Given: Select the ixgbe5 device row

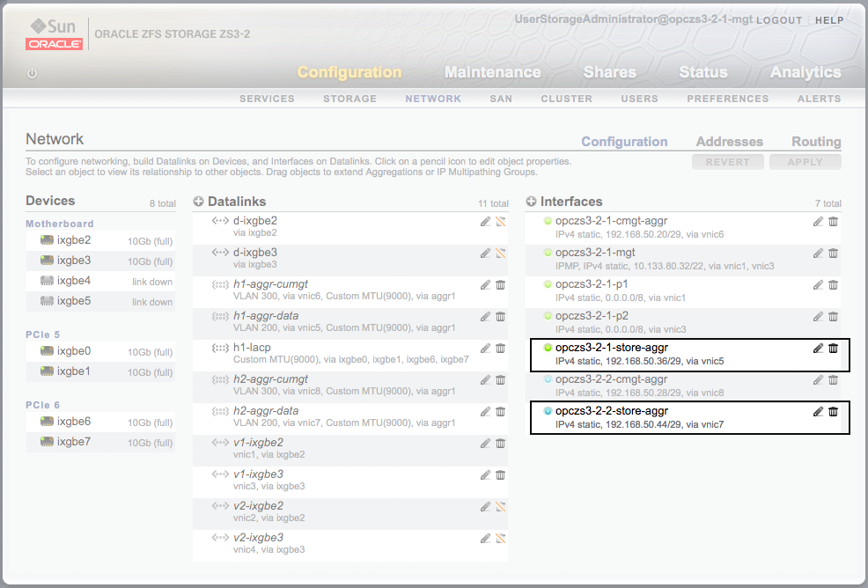Looking at the screenshot, I should [100, 301].
